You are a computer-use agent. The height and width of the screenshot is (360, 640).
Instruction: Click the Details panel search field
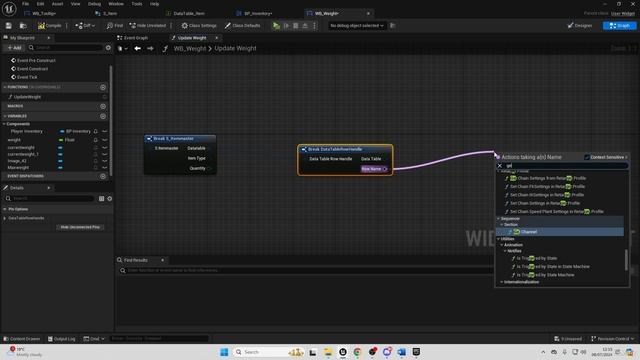coord(49,198)
